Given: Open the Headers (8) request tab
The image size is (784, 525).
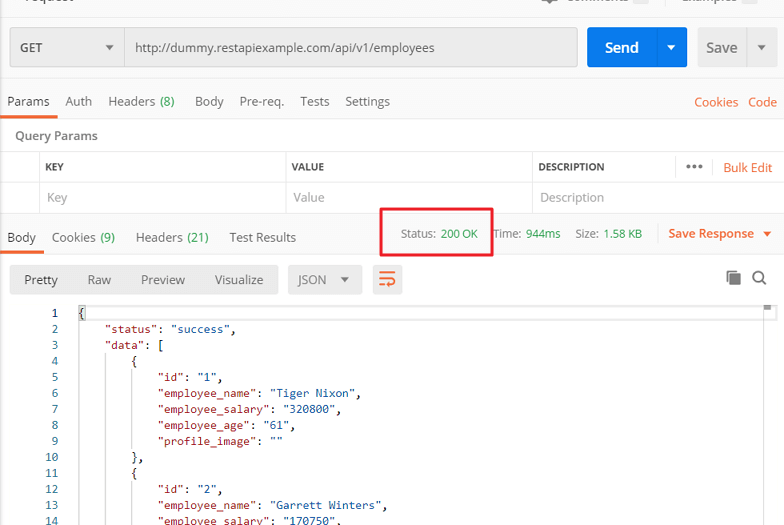Looking at the screenshot, I should point(142,102).
